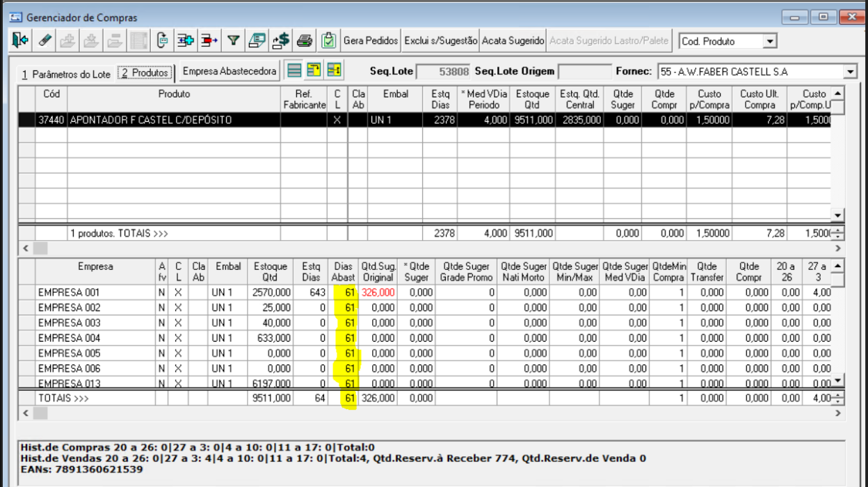Click the Gerenciador de Compras title bar icon
Viewport: 868px width, 487px height.
tap(15, 17)
